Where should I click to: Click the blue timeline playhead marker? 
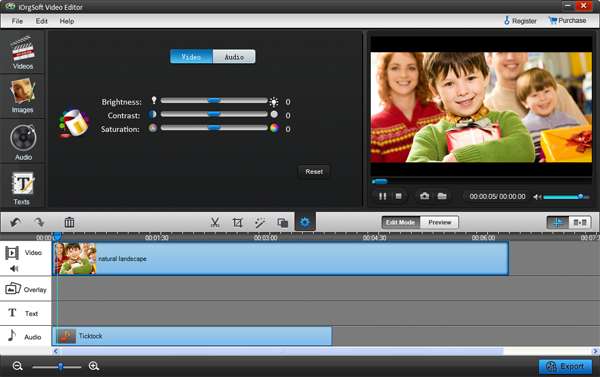57,236
